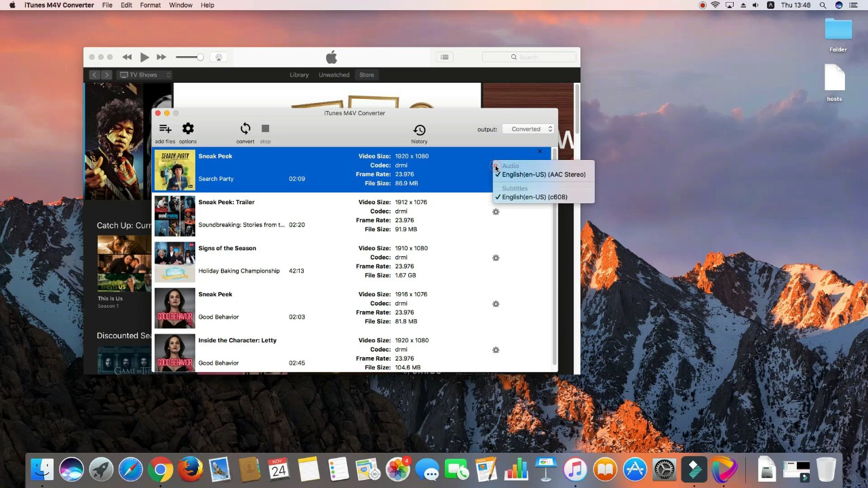868x488 pixels.
Task: Select the 'Signs of the Season' title
Action: [227, 248]
